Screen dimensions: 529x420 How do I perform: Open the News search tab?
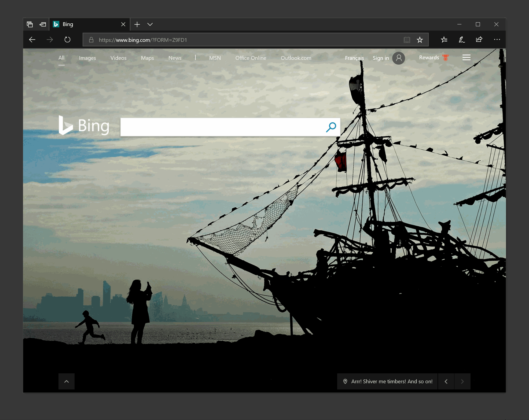click(x=175, y=58)
